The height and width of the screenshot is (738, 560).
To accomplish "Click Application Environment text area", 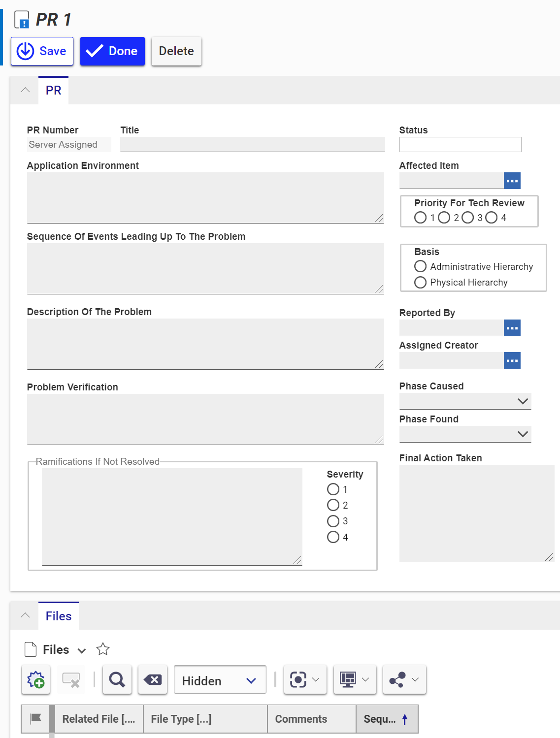I will 205,198.
